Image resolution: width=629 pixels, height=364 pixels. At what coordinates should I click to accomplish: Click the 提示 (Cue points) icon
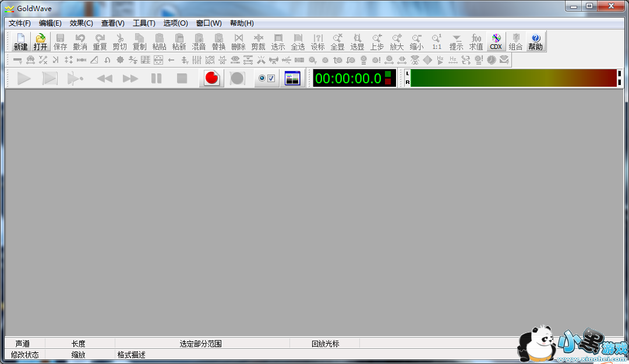(456, 42)
